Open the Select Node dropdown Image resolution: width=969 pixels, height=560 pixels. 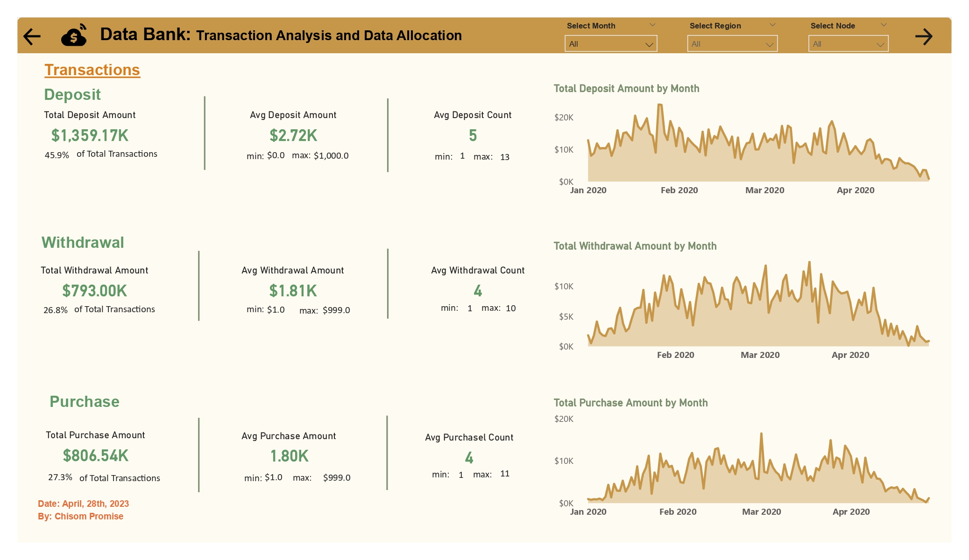848,44
